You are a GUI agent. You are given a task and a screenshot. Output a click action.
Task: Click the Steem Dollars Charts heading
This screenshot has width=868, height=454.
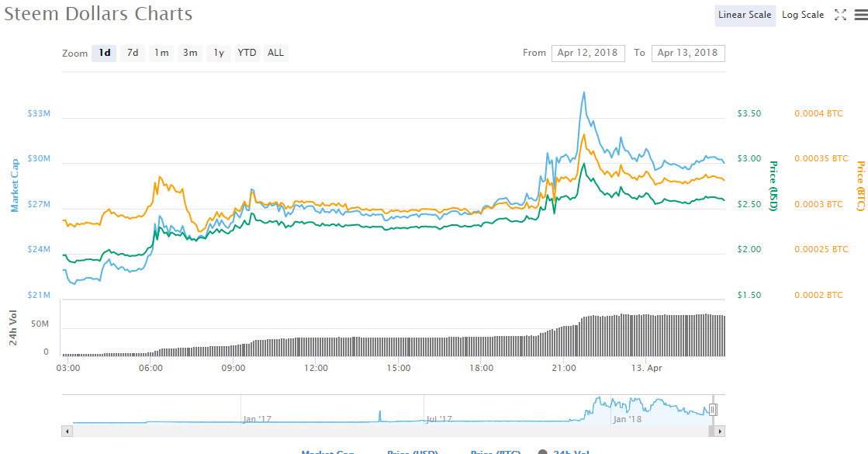pyautogui.click(x=99, y=14)
